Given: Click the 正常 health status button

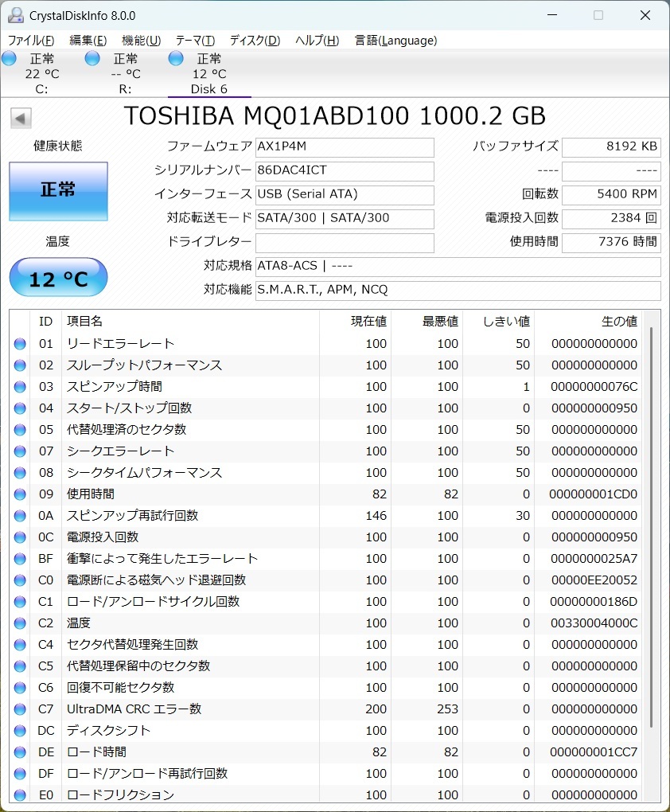Looking at the screenshot, I should [x=59, y=191].
